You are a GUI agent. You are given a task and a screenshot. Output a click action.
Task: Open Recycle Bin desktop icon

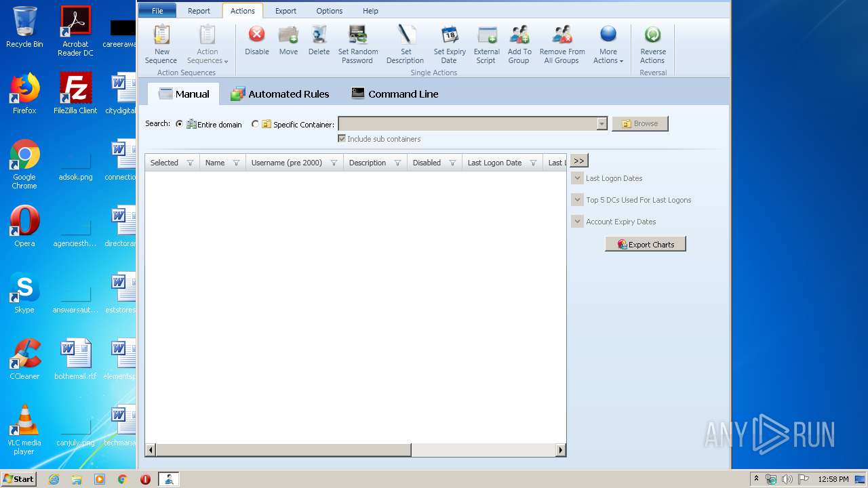click(24, 27)
